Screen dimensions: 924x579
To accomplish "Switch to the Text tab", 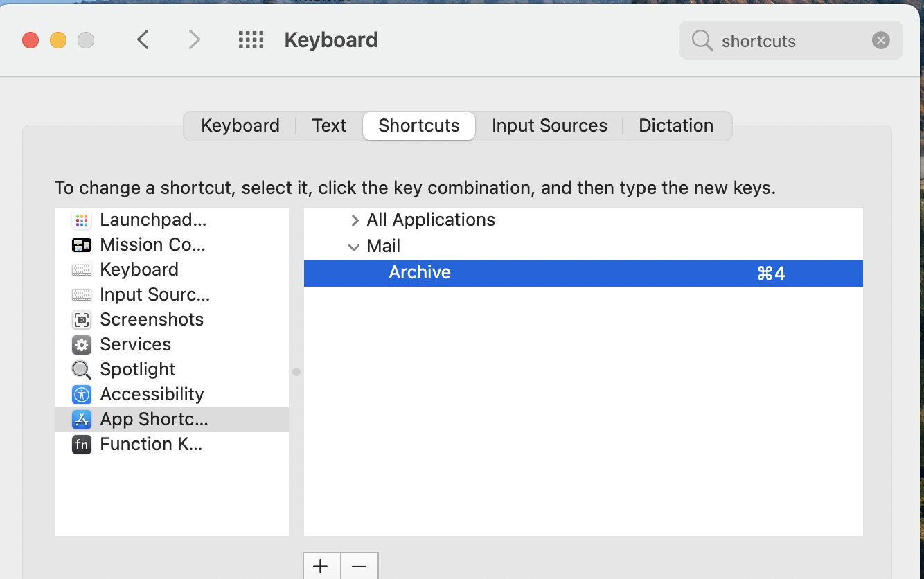I will (x=329, y=125).
